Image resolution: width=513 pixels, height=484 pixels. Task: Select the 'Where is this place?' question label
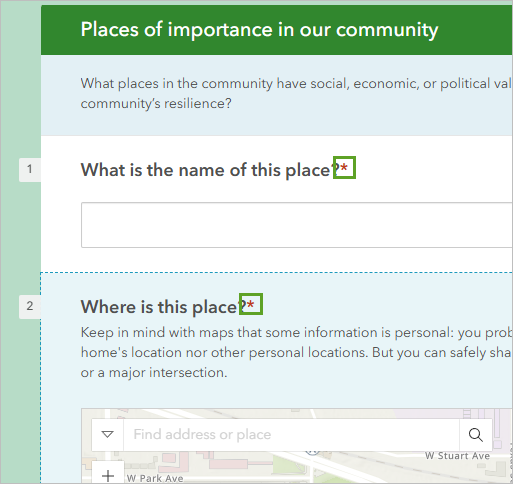click(163, 307)
